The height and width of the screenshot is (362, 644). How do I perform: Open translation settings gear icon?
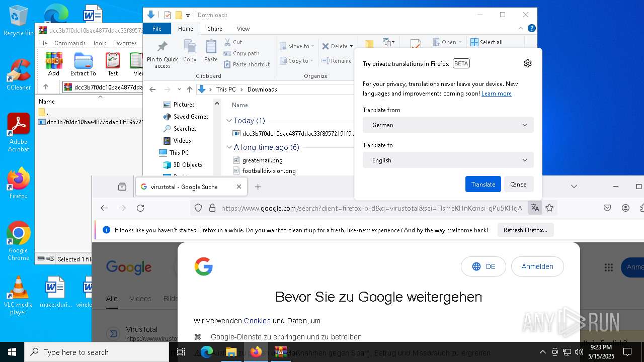pos(527,63)
